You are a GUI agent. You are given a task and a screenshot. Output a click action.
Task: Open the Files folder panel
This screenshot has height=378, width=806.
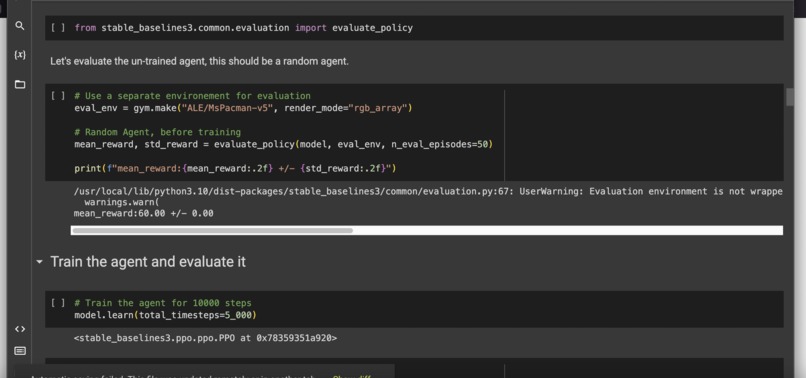[20, 84]
